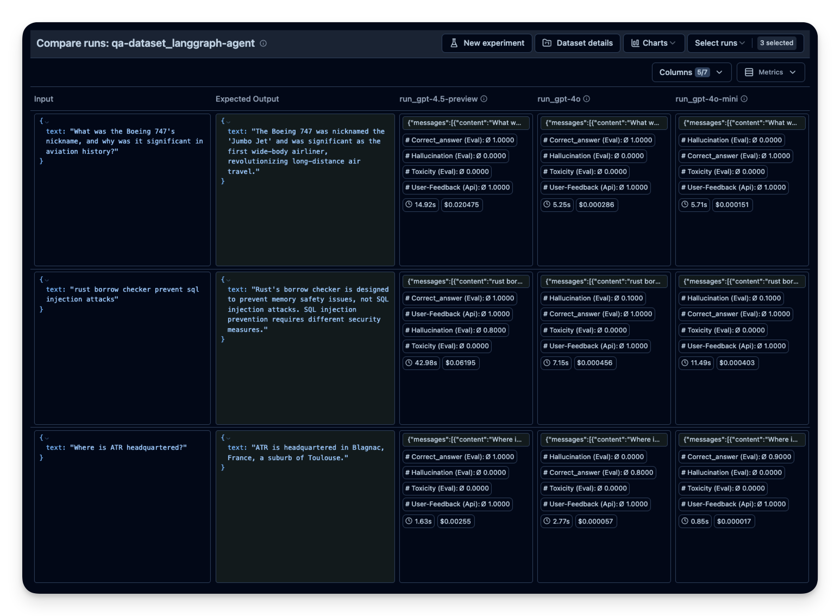Click info icon next to run_gpt-4o header

587,99
